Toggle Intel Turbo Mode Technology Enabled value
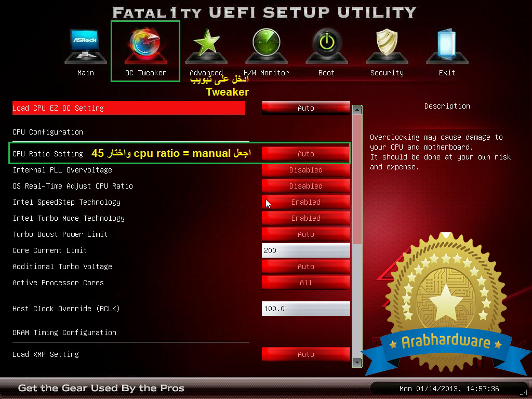Image resolution: width=532 pixels, height=399 pixels. click(305, 218)
